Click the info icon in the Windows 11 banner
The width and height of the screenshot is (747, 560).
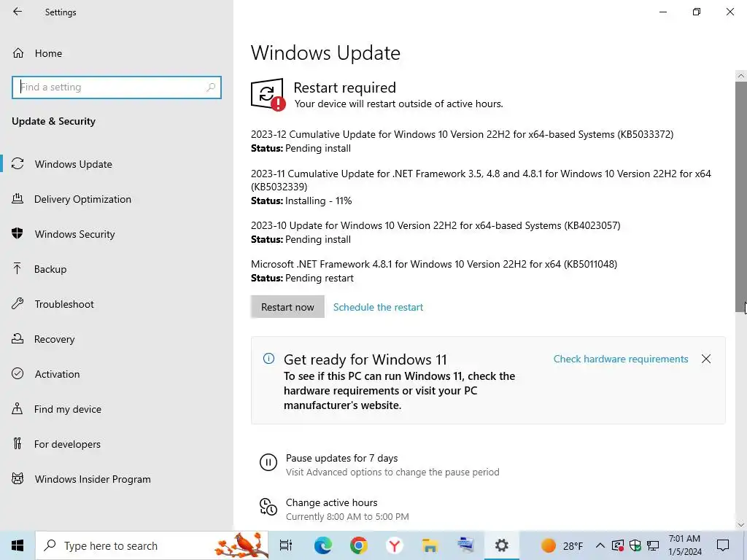[x=268, y=359]
